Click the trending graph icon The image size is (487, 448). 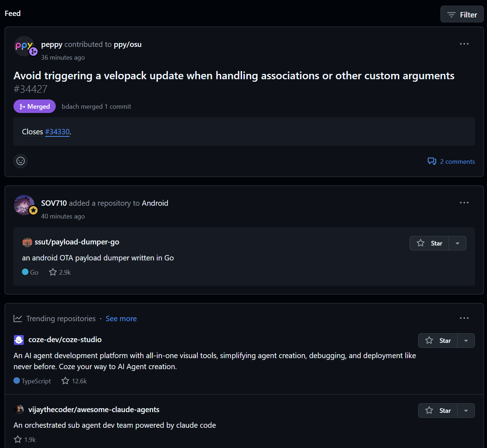pos(18,318)
